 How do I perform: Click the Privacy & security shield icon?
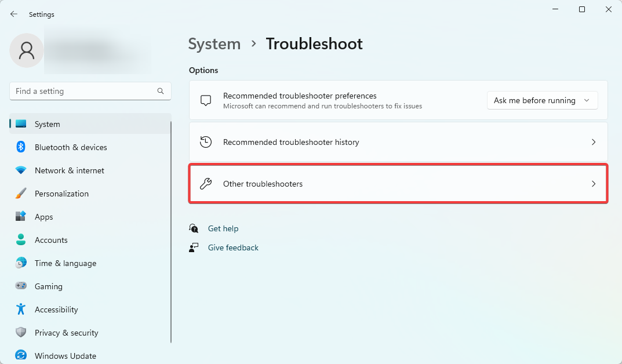point(21,333)
